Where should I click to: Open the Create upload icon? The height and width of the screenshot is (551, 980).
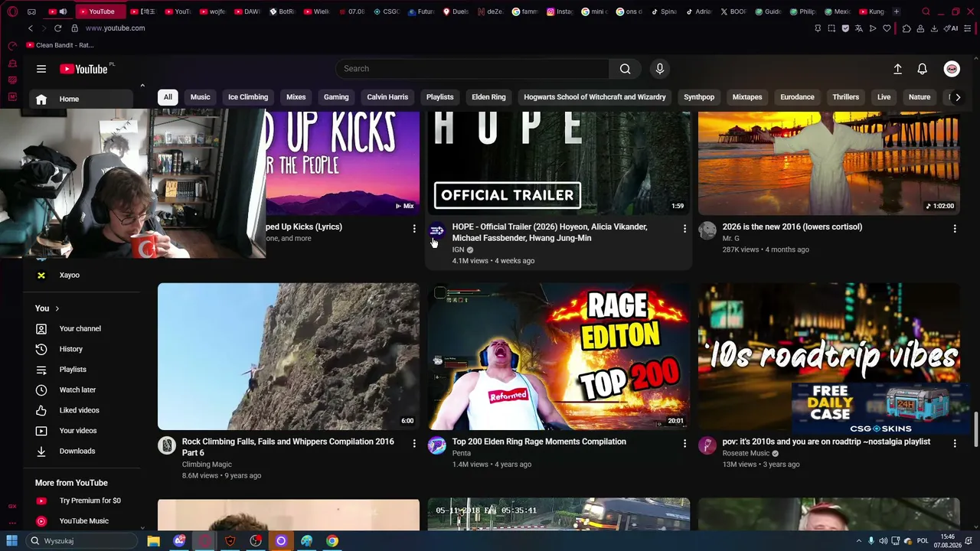(x=897, y=69)
